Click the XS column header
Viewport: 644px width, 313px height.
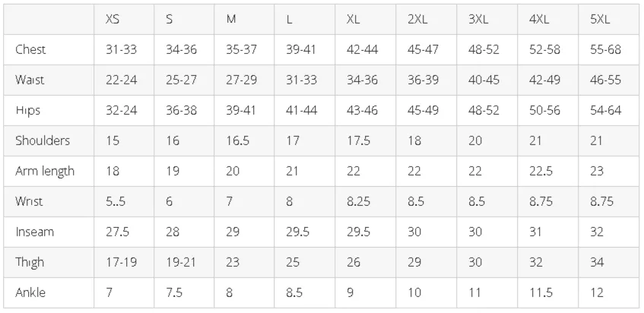[113, 20]
